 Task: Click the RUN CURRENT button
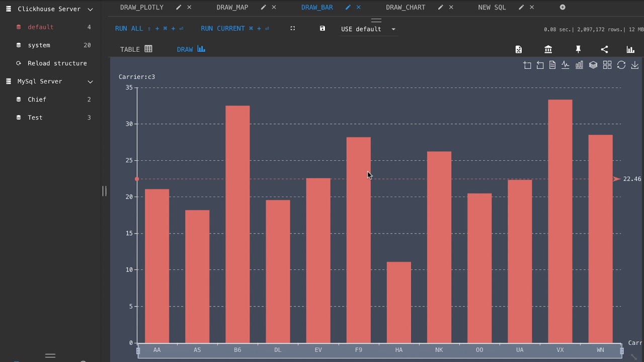pyautogui.click(x=235, y=29)
